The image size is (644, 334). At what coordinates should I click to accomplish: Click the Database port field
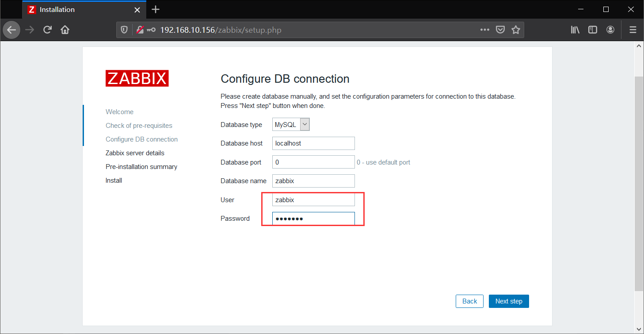(313, 162)
